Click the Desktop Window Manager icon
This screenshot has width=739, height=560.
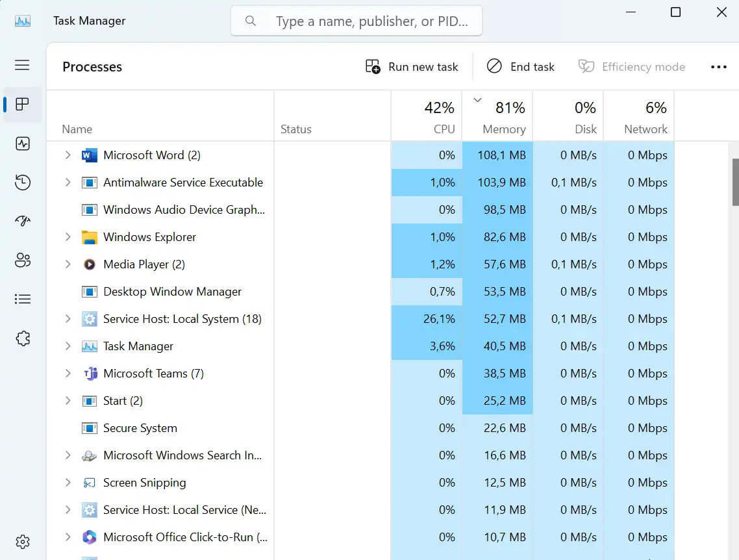point(90,292)
